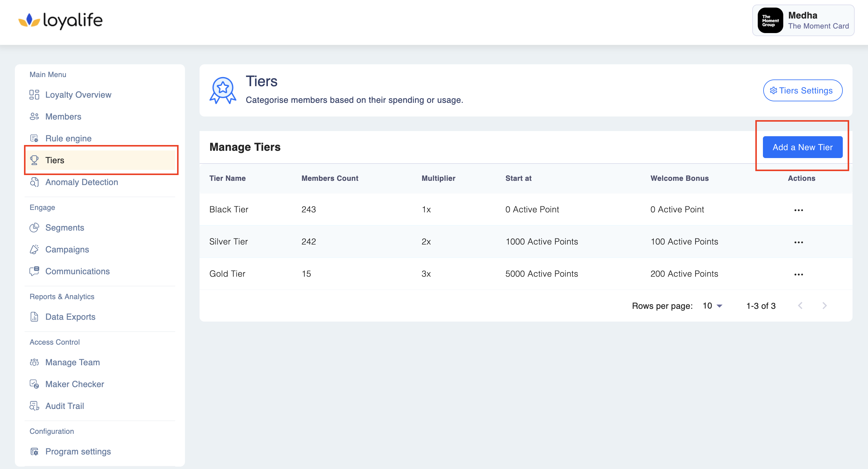Screen dimensions: 868x469
Task: Click the Rule engine sidebar icon
Action: pos(34,138)
